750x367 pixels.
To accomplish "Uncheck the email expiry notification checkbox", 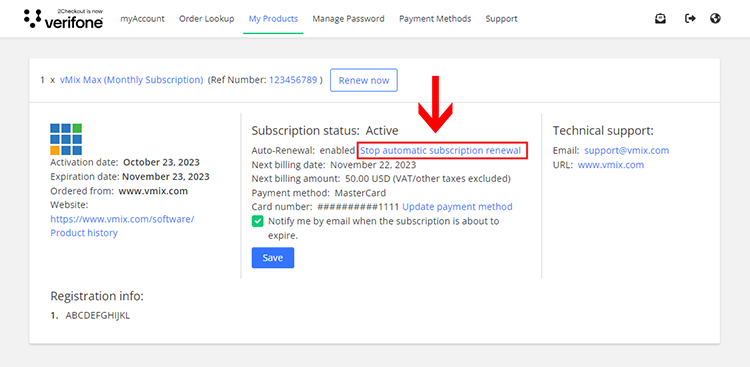I will [x=258, y=221].
